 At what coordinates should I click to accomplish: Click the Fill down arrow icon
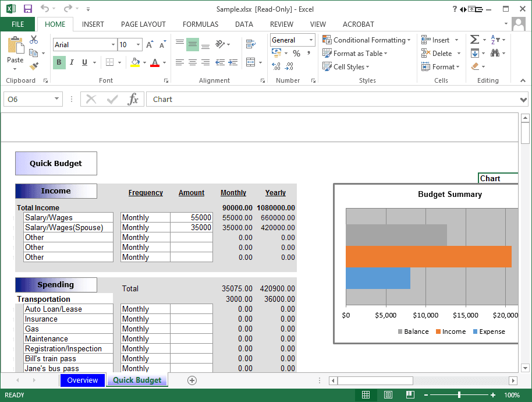coord(475,53)
